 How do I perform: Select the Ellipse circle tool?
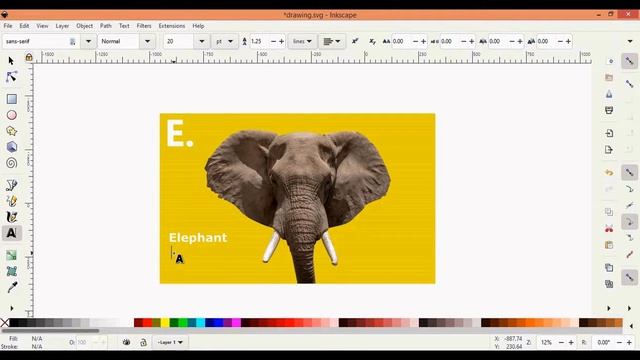tap(11, 115)
